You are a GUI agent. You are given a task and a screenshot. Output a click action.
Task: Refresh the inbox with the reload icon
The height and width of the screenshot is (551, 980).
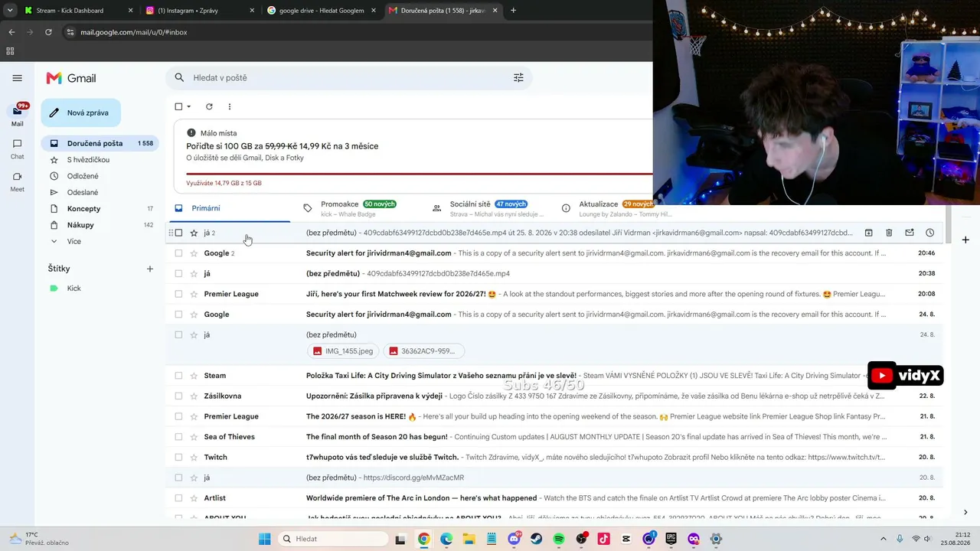pyautogui.click(x=209, y=106)
